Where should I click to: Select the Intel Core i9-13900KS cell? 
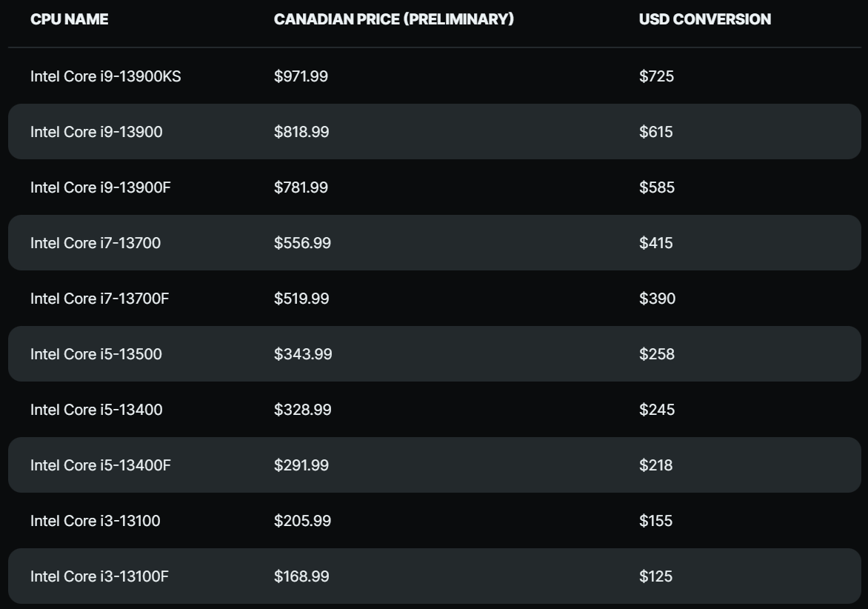(x=105, y=76)
